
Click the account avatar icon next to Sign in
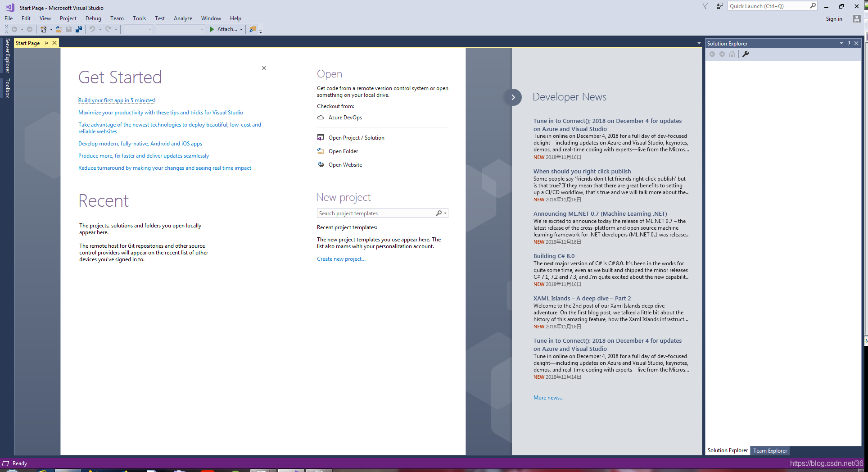tap(857, 18)
